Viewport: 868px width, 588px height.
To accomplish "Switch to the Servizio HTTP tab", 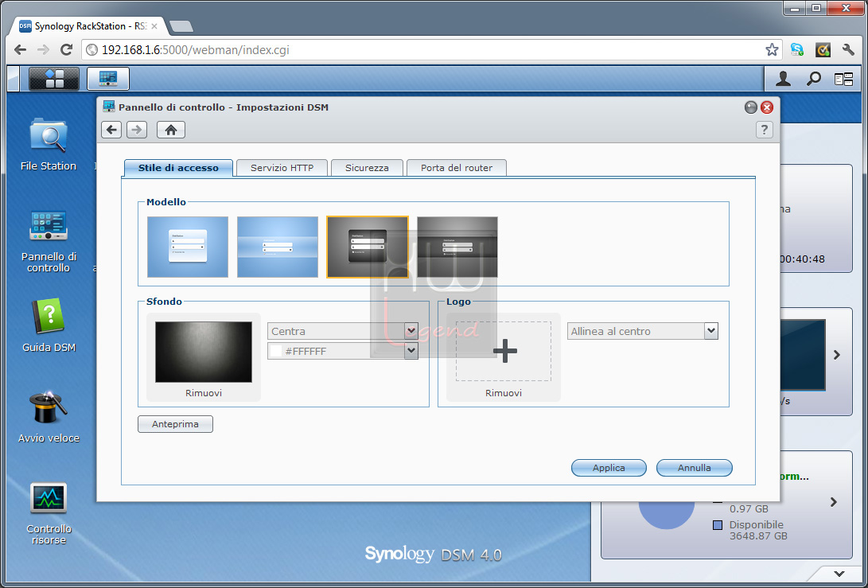I will point(282,168).
